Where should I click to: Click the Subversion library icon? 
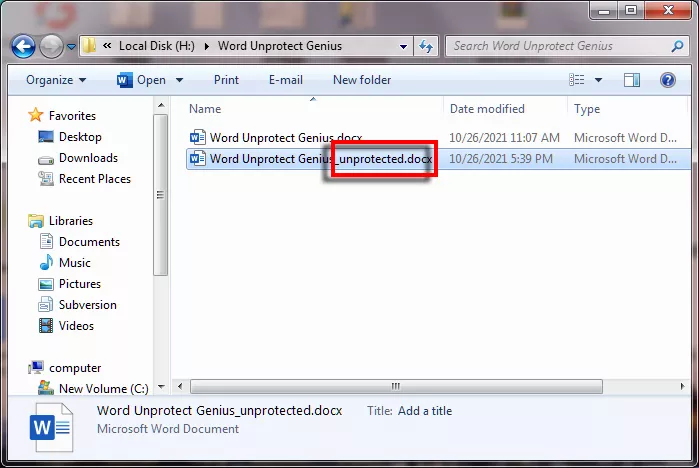[x=45, y=304]
